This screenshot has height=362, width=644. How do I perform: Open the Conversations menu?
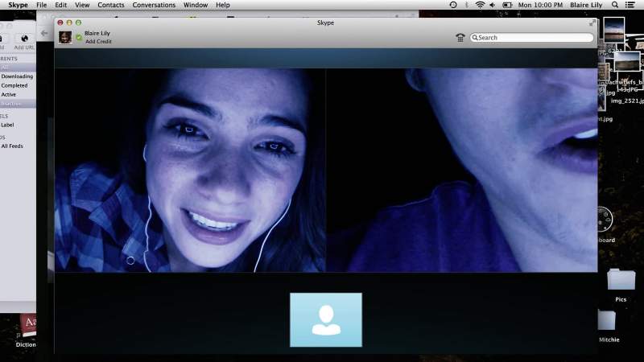pos(154,5)
